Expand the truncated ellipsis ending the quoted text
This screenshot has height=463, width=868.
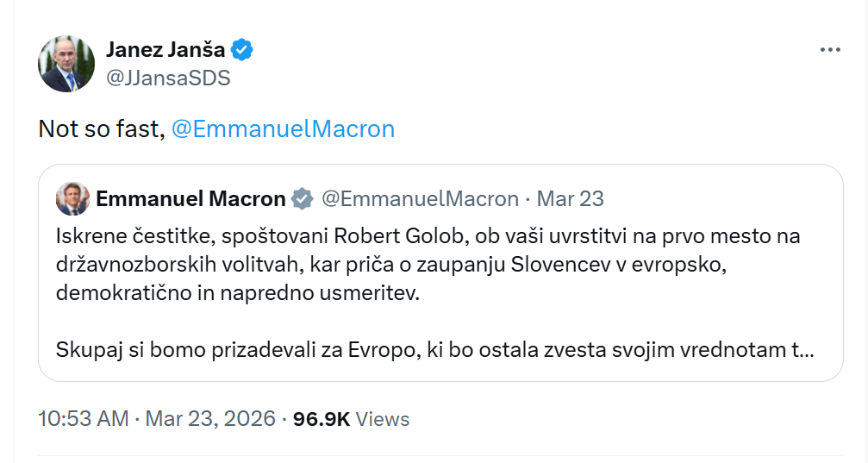tap(806, 351)
